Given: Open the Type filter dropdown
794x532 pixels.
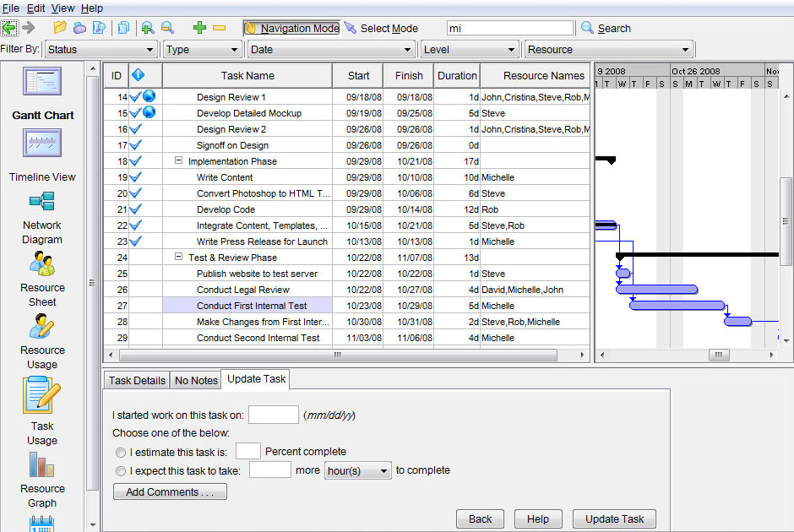Looking at the screenshot, I should coord(202,50).
